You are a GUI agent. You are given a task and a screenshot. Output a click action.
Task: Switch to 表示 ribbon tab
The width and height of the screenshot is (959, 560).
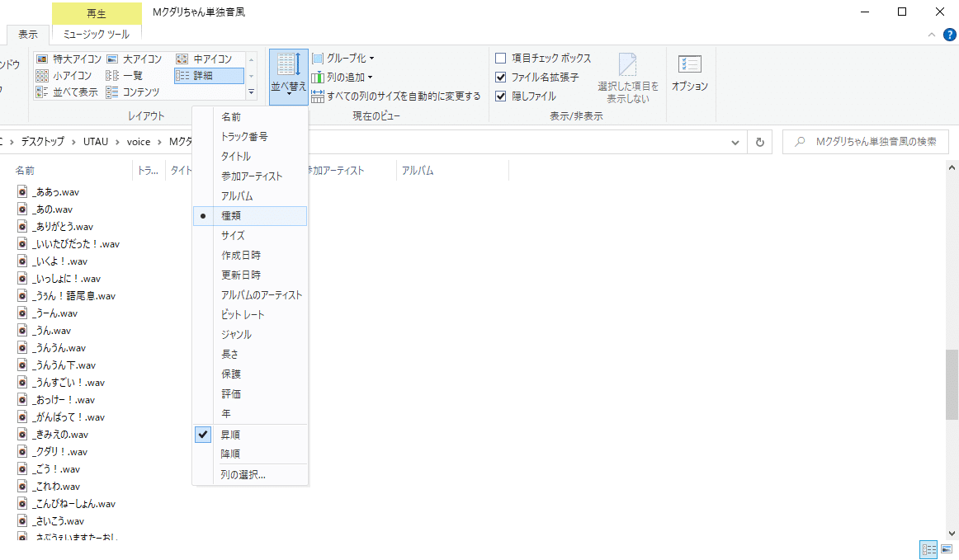pos(27,35)
